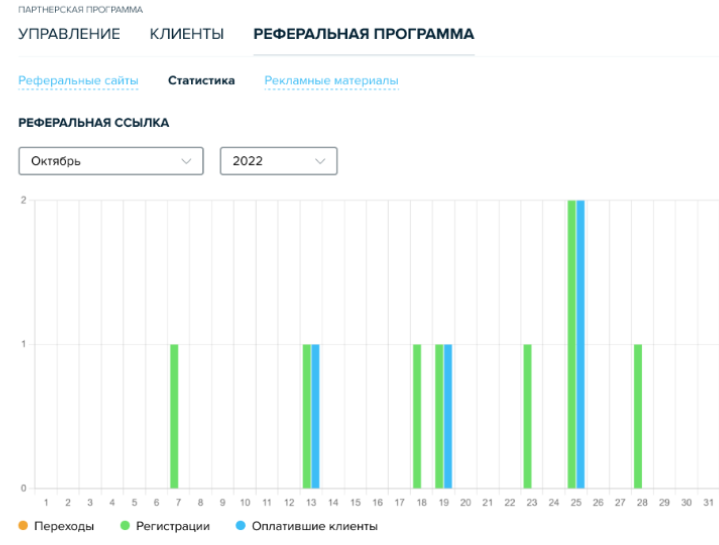Open the Управление tab
This screenshot has width=719, height=545.
69,34
